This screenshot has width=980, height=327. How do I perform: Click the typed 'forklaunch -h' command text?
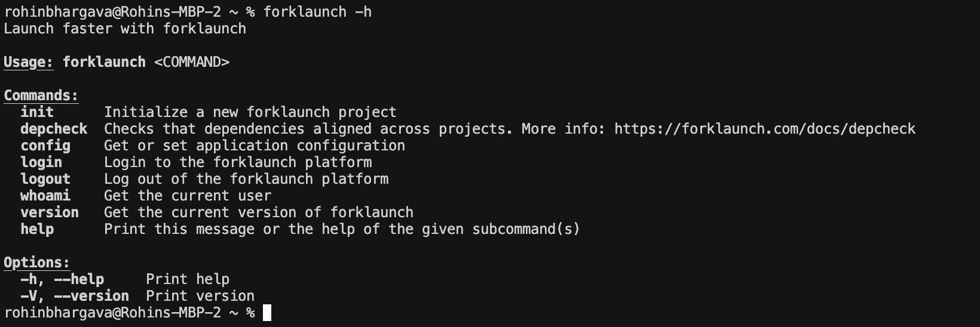point(317,12)
